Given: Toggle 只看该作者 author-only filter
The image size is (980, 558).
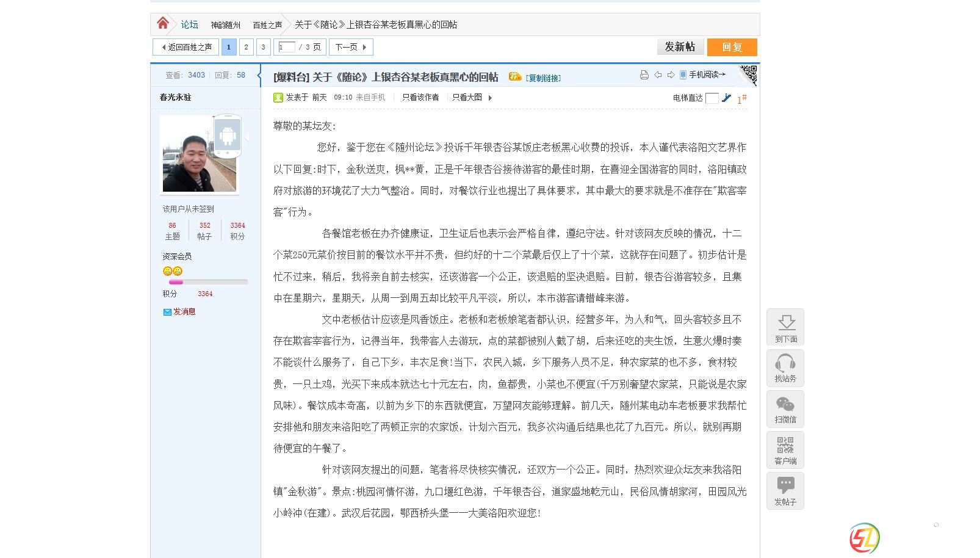Looking at the screenshot, I should [420, 98].
